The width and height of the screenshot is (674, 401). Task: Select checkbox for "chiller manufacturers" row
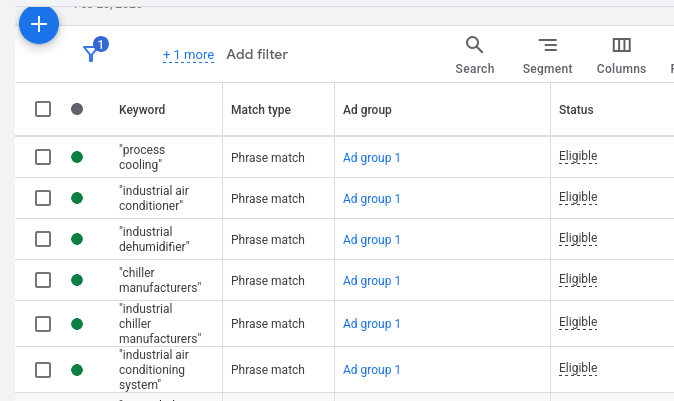pyautogui.click(x=43, y=280)
